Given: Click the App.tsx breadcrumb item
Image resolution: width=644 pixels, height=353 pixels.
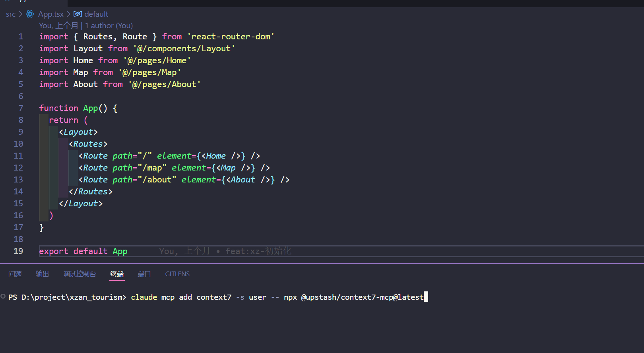Looking at the screenshot, I should pyautogui.click(x=51, y=14).
